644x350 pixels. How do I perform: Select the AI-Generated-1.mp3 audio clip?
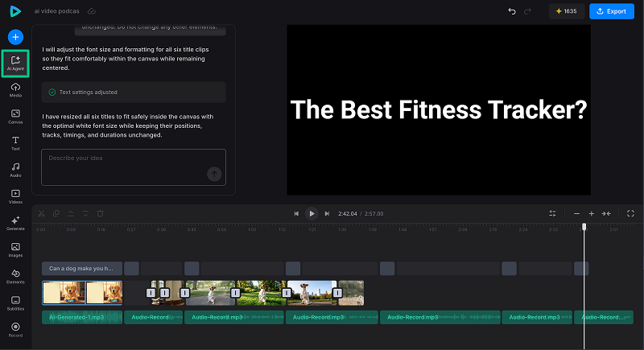click(x=82, y=317)
